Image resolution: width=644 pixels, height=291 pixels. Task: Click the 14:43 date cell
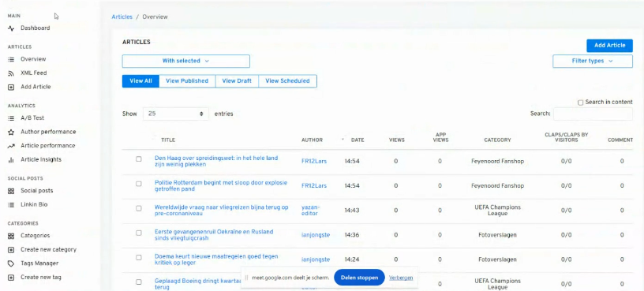click(x=352, y=211)
